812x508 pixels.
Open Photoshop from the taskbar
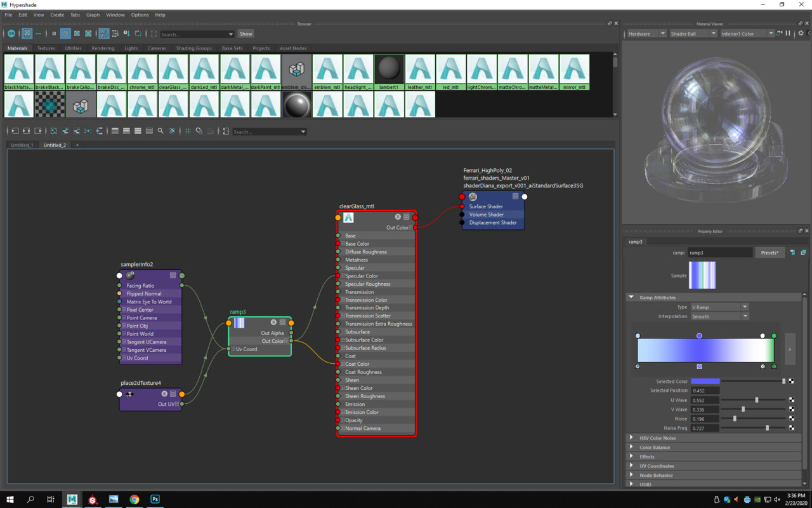pos(155,500)
